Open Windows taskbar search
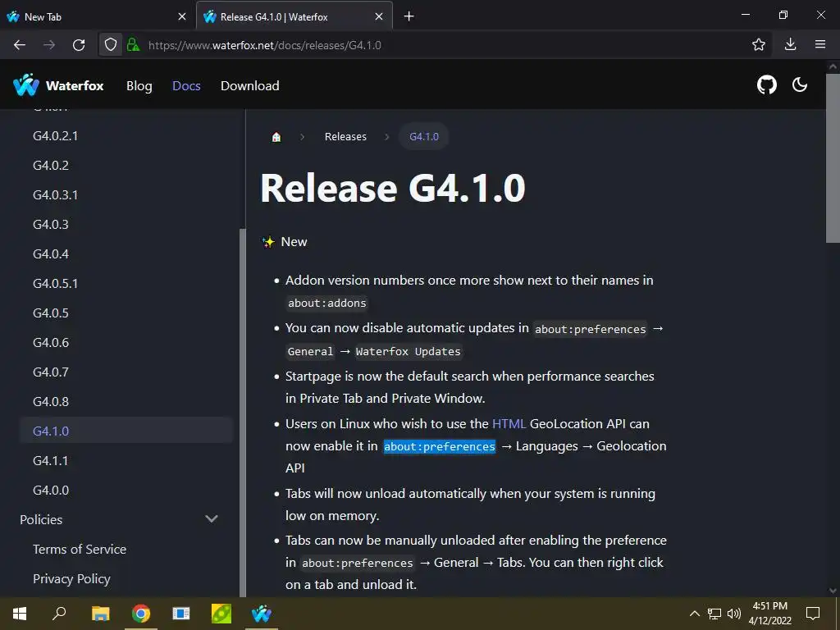The width and height of the screenshot is (840, 630). point(59,614)
